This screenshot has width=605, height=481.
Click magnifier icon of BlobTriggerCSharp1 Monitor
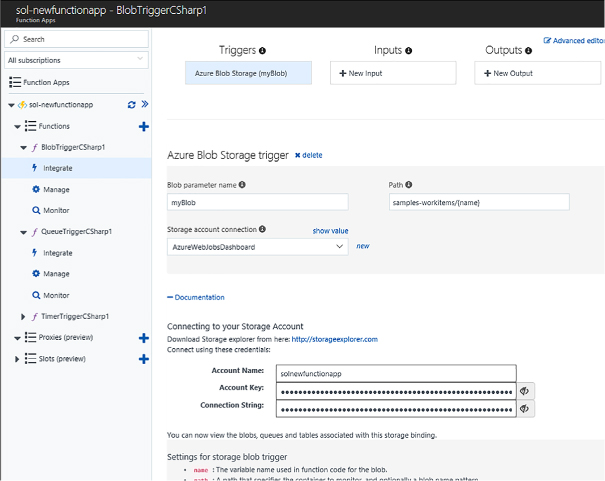[x=36, y=210]
